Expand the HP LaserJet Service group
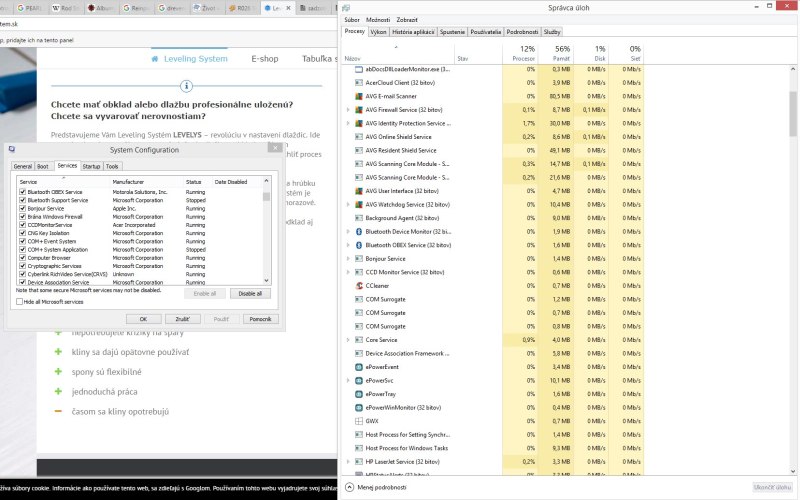 point(348,462)
